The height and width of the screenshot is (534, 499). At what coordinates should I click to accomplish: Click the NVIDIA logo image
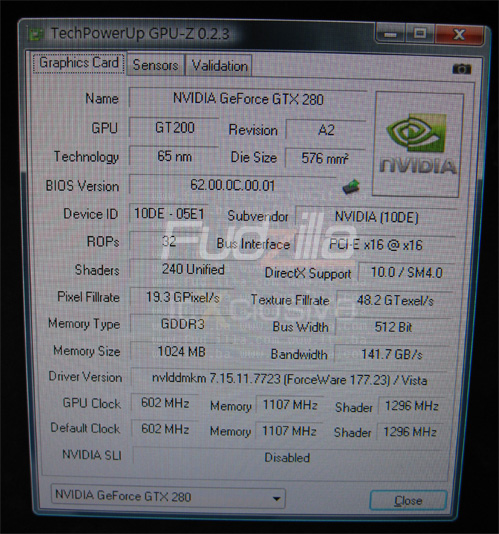(x=418, y=144)
